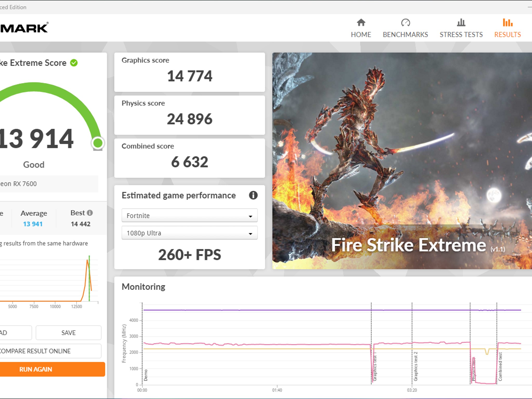The image size is (532, 399).
Task: Click the Graphics test 2 timeline marker
Action: (416, 366)
